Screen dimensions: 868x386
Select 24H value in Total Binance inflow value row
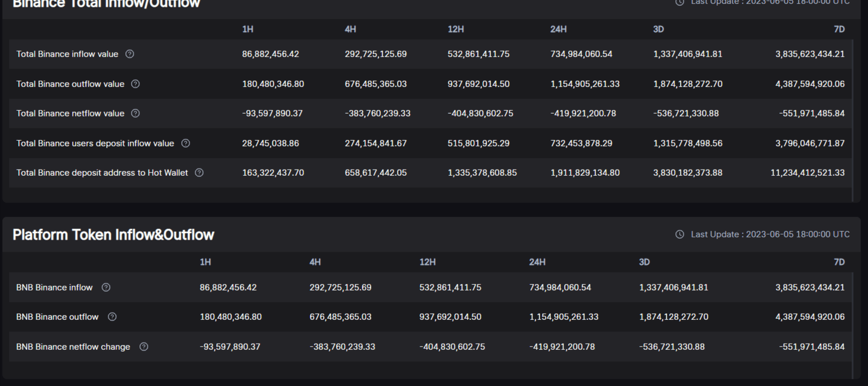(x=581, y=54)
